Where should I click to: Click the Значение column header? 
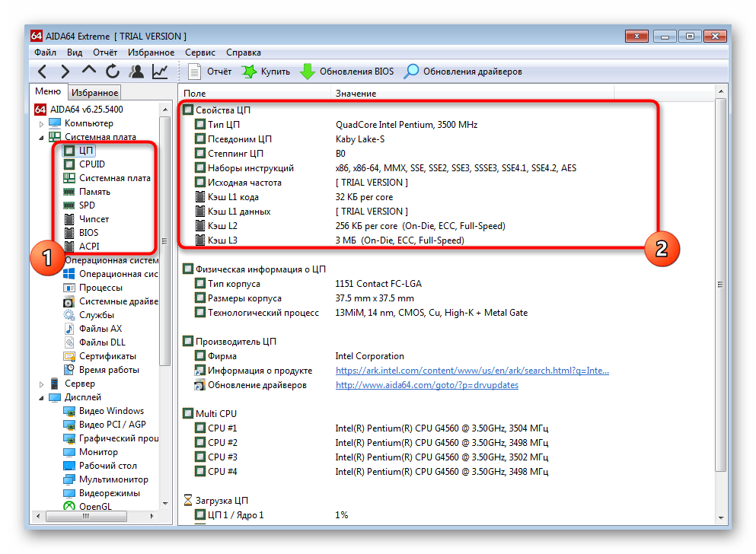(x=356, y=94)
